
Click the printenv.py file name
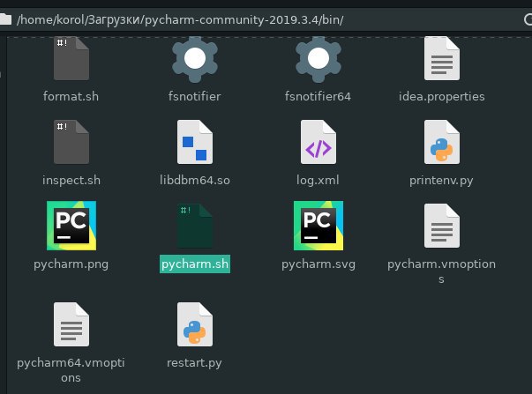441,181
